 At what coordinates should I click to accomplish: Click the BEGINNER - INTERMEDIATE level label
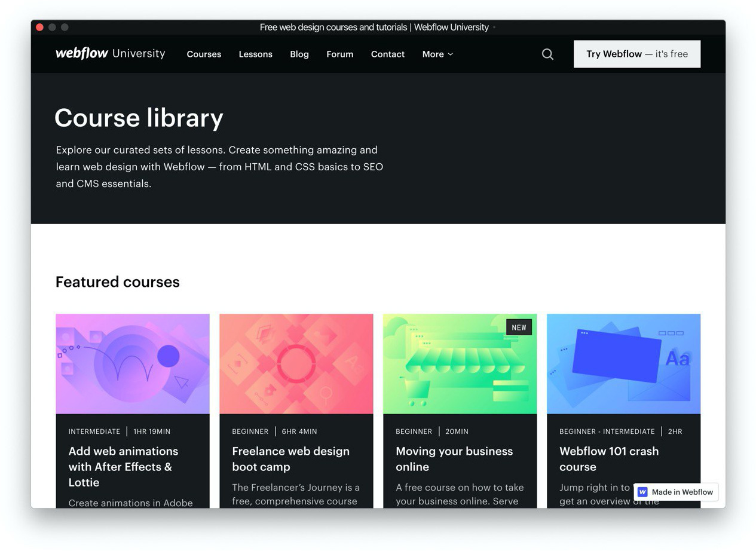point(607,431)
